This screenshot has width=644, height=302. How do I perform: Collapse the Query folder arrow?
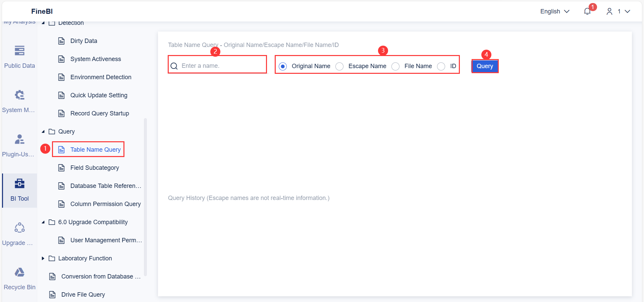tap(43, 132)
